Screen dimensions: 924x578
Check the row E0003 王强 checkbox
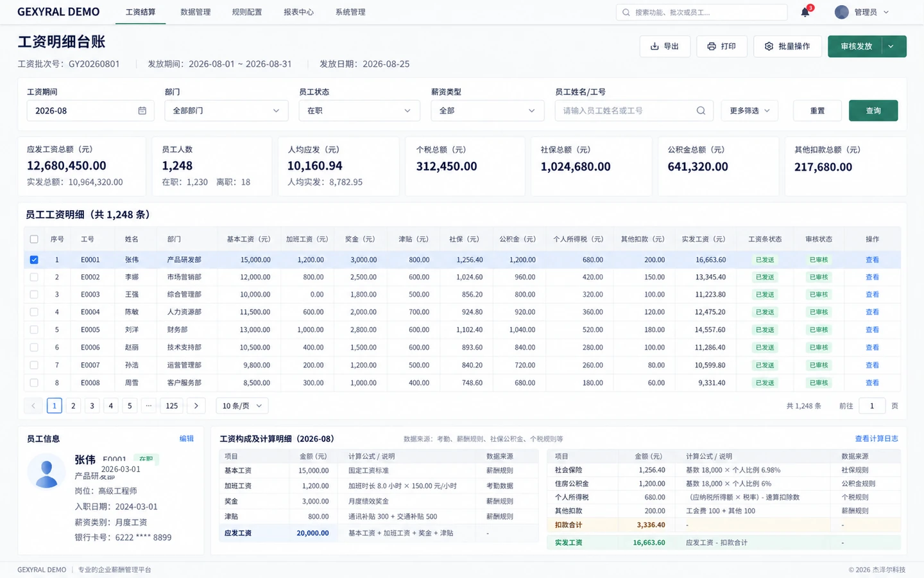34,295
